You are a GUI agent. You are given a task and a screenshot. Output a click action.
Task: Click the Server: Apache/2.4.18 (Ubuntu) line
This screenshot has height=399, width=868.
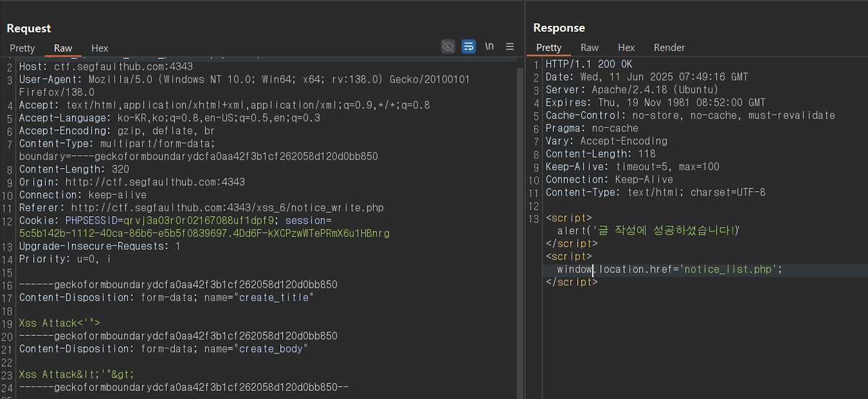(632, 90)
